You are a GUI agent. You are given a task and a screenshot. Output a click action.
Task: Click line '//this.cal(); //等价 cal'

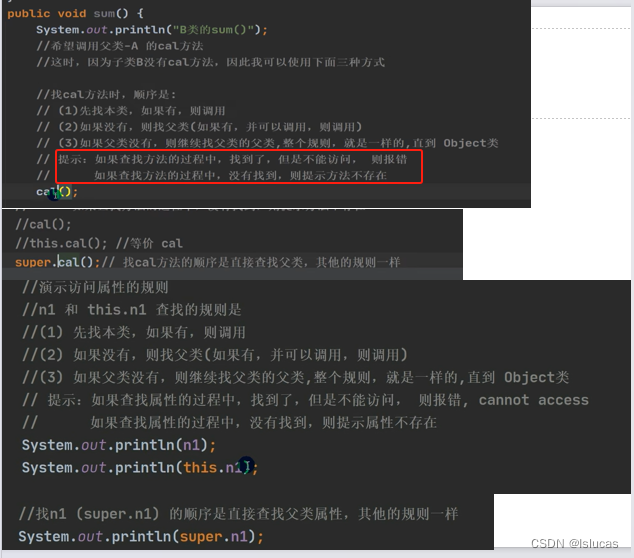point(99,243)
